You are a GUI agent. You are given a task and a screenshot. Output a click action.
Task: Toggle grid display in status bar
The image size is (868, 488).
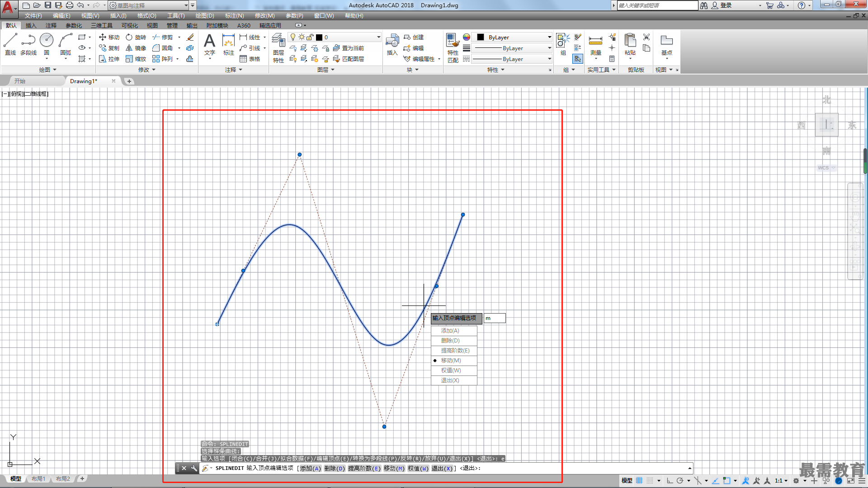pyautogui.click(x=639, y=480)
